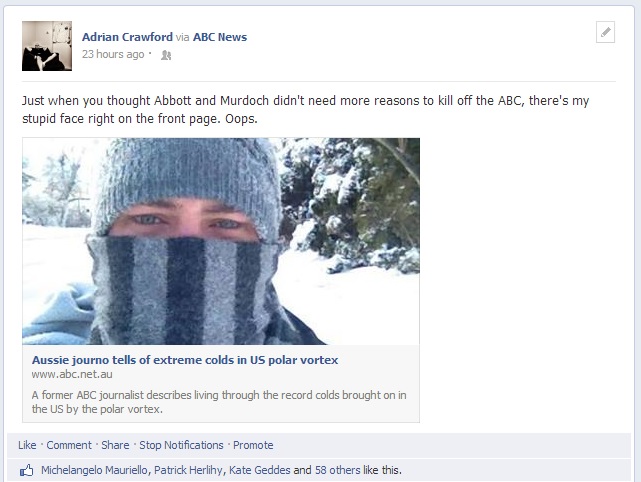Click the friends audience icon beside timestamp

click(166, 55)
